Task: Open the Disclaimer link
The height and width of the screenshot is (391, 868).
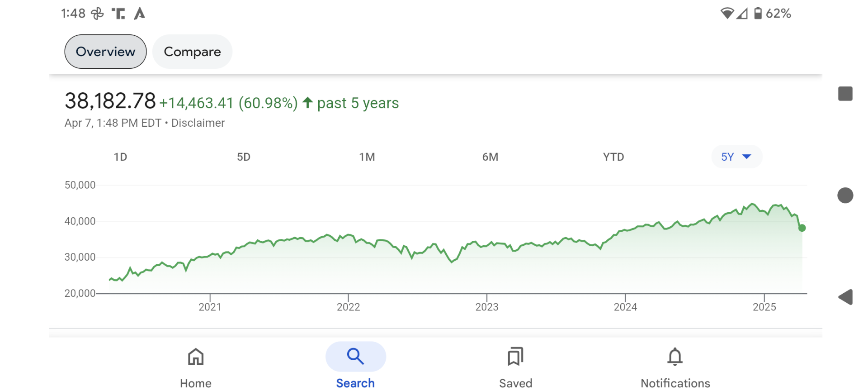Action: point(198,123)
